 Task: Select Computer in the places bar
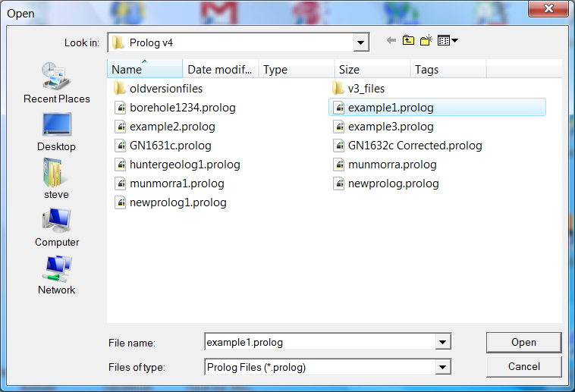click(56, 227)
